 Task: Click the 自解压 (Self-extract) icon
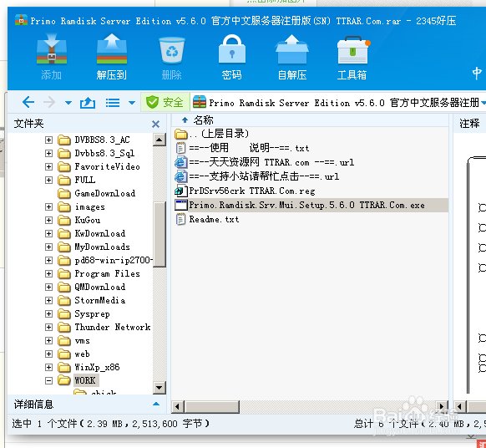(x=291, y=49)
